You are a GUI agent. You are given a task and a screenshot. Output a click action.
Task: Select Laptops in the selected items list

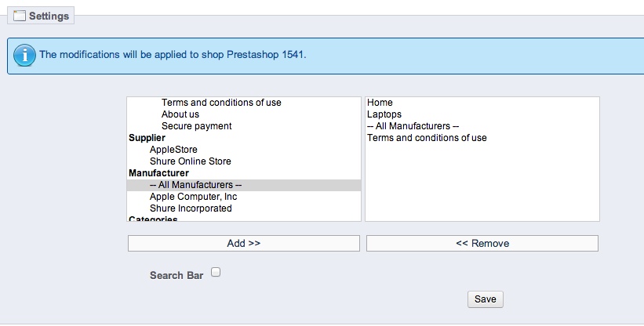(x=384, y=114)
